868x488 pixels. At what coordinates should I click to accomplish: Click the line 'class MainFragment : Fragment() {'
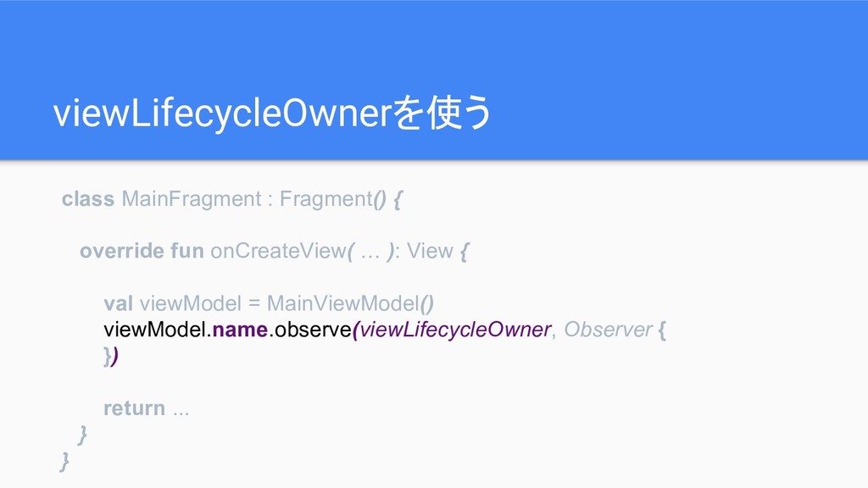(x=232, y=199)
